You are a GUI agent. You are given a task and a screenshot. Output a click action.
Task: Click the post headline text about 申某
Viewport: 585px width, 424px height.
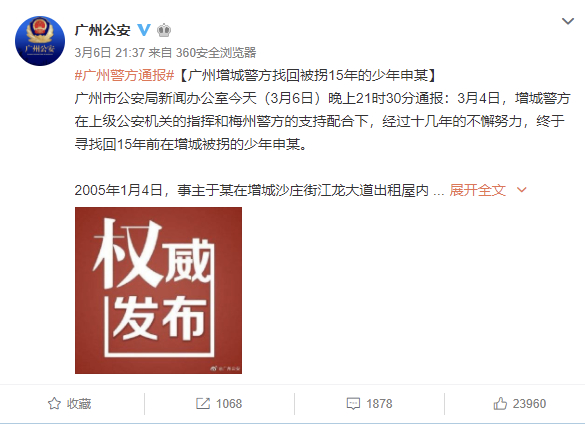point(307,75)
